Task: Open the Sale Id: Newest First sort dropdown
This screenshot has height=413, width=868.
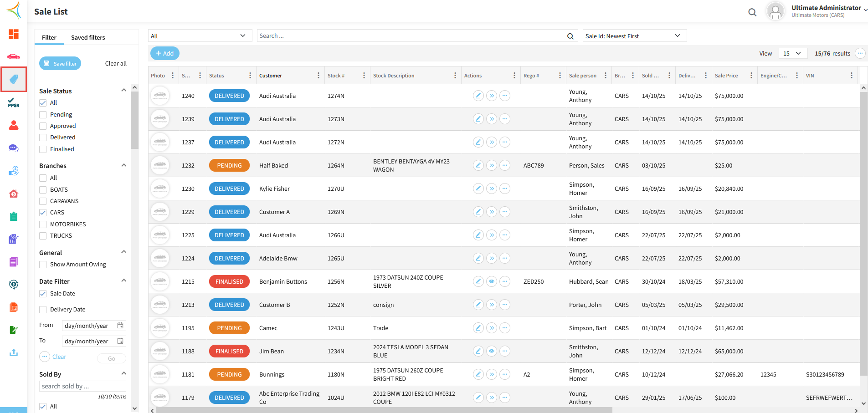Action: click(634, 36)
